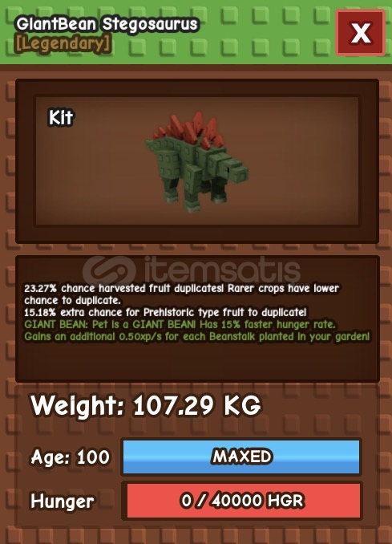Click the blue MAXED age bar
Screen dimensions: 392x544
241,457
